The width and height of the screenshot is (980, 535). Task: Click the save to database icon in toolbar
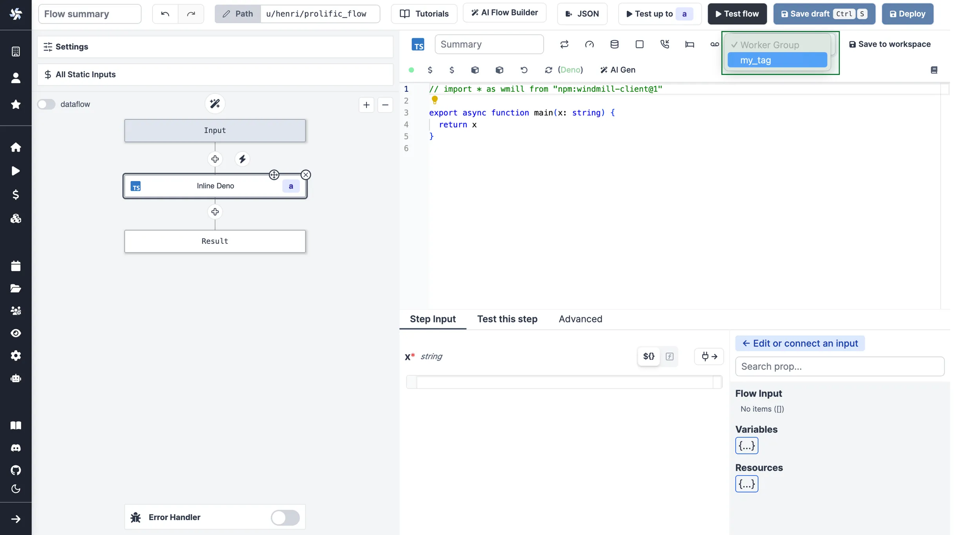614,44
